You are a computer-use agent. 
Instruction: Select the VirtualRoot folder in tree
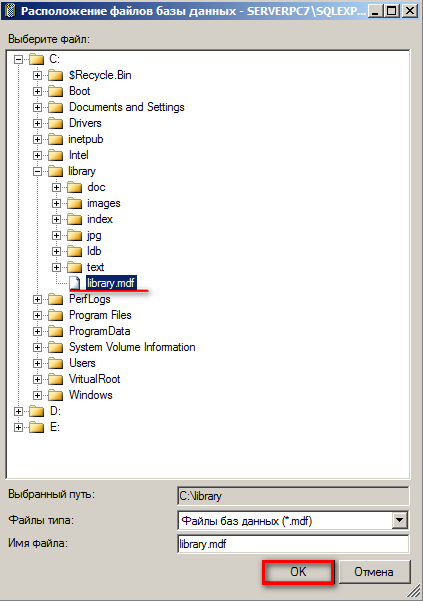click(x=94, y=379)
